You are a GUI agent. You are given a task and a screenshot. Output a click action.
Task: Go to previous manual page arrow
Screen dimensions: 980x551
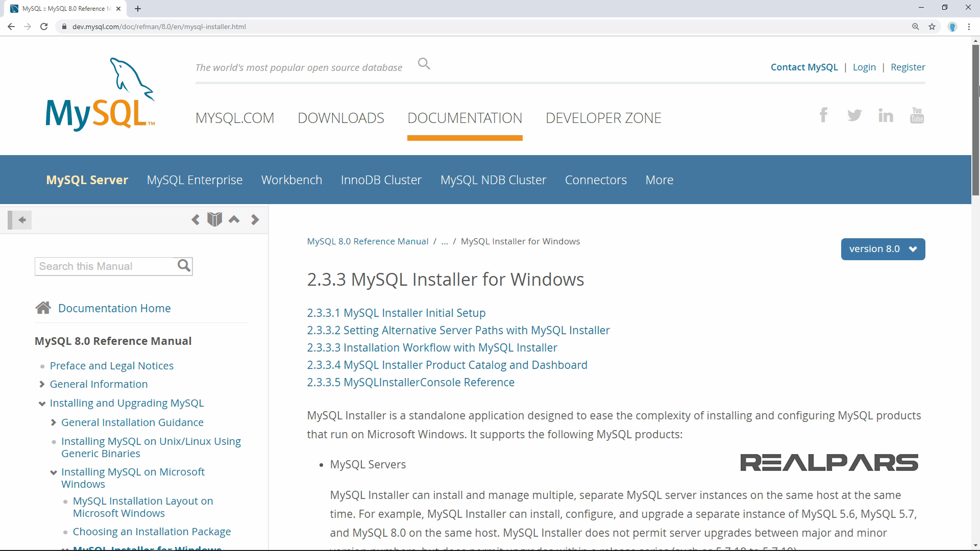(195, 220)
